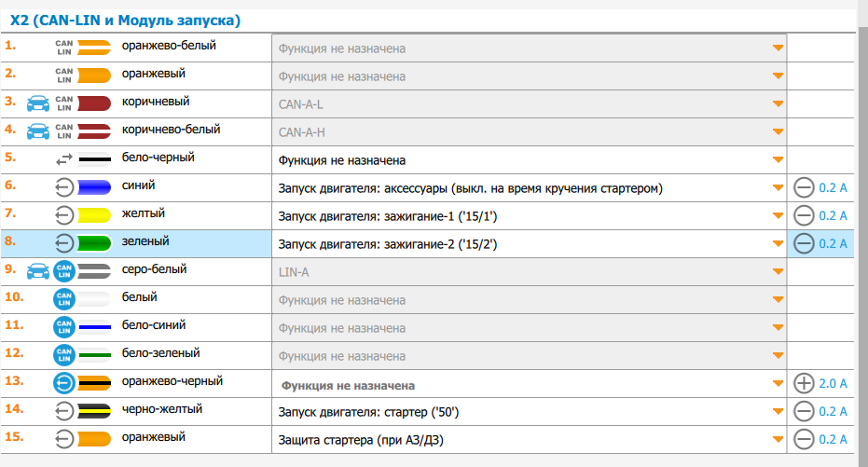Toggle minus polarity on аксессуары row
The height and width of the screenshot is (467, 868).
[x=803, y=188]
